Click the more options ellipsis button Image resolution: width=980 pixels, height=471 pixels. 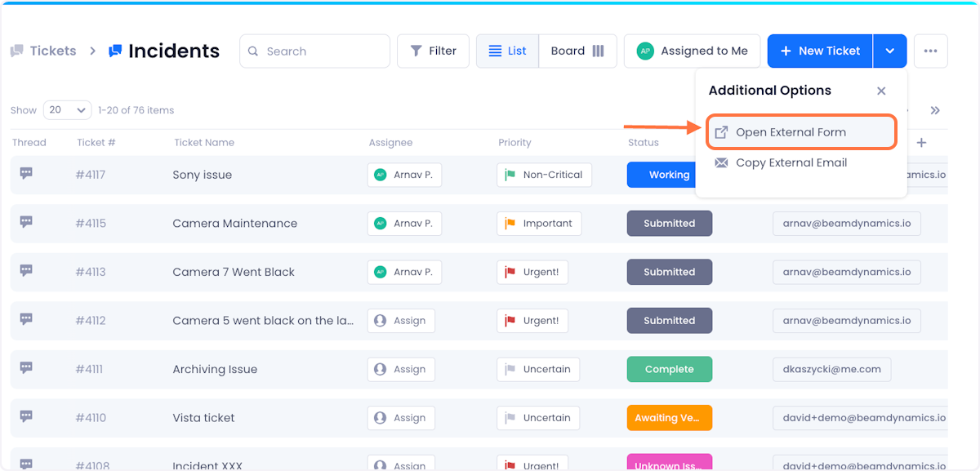[x=931, y=51]
